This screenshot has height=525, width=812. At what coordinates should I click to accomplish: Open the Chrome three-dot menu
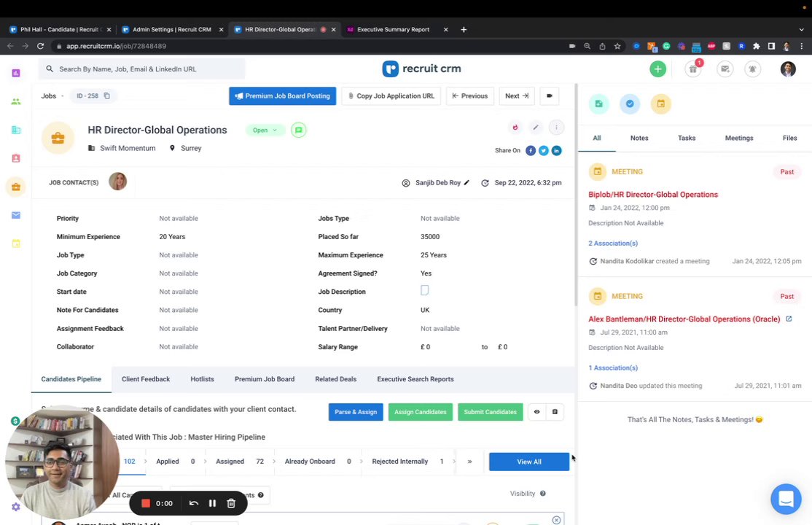click(x=802, y=46)
